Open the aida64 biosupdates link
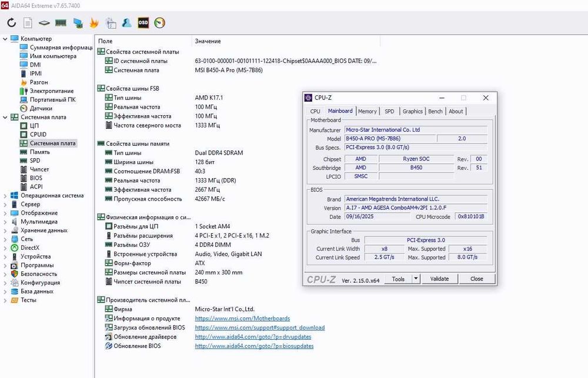 [x=254, y=346]
